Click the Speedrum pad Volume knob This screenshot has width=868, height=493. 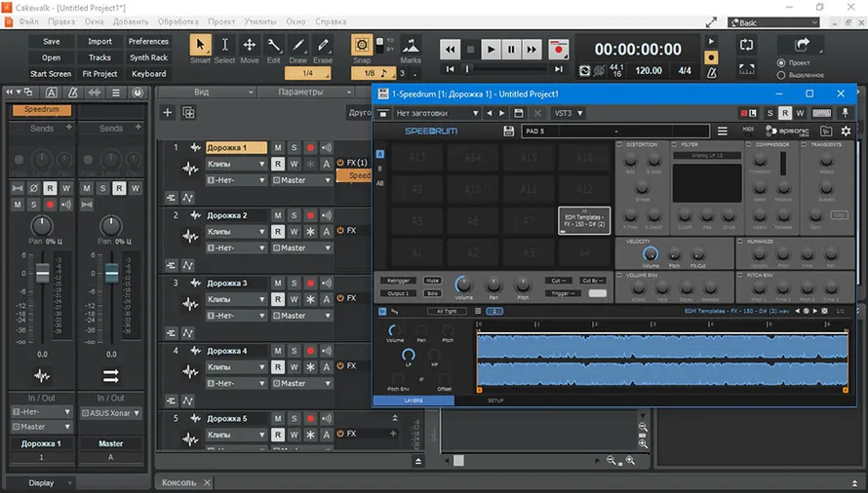coord(463,284)
